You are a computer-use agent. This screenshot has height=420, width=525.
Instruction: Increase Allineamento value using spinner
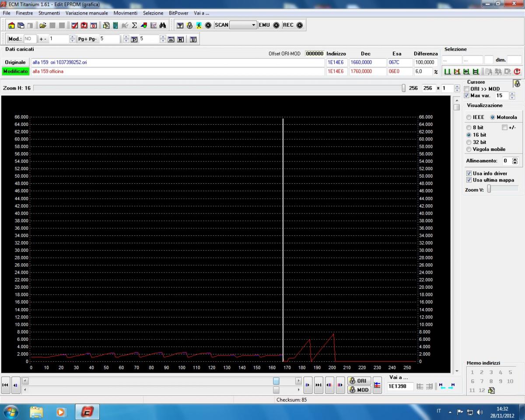(x=514, y=159)
